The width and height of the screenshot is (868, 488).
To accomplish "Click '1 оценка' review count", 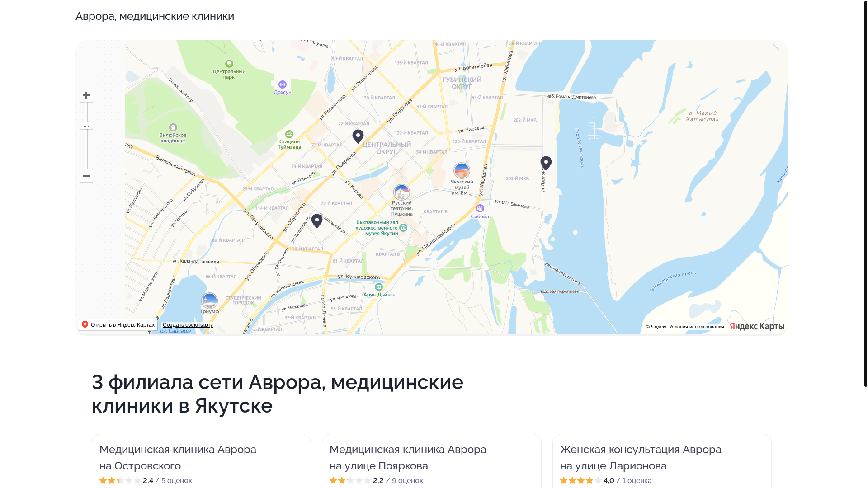I will [637, 480].
